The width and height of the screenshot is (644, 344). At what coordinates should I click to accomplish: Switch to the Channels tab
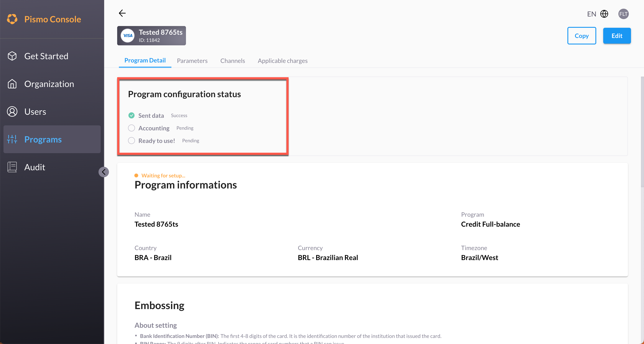pos(233,61)
